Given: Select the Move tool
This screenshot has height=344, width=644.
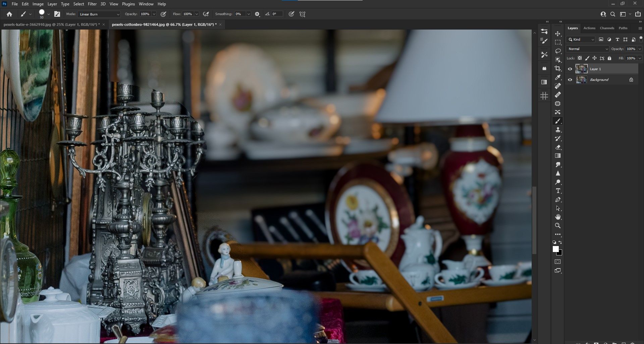Looking at the screenshot, I should (x=558, y=34).
